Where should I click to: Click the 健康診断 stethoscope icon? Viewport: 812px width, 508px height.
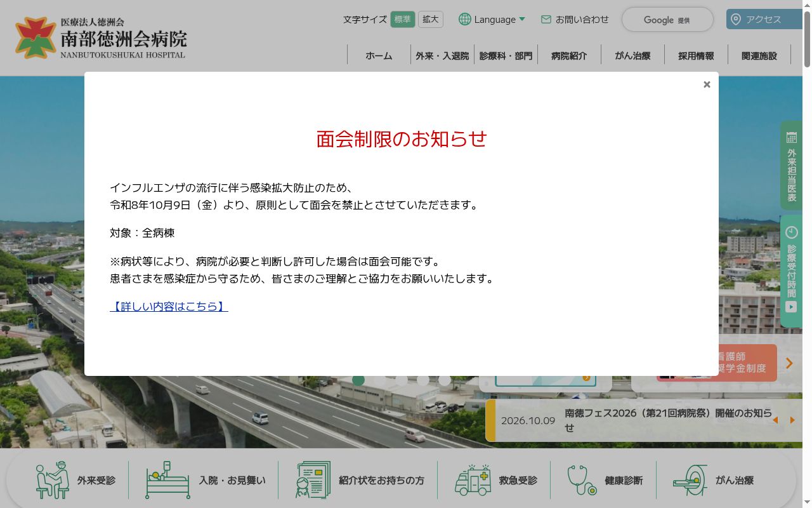[x=582, y=480]
